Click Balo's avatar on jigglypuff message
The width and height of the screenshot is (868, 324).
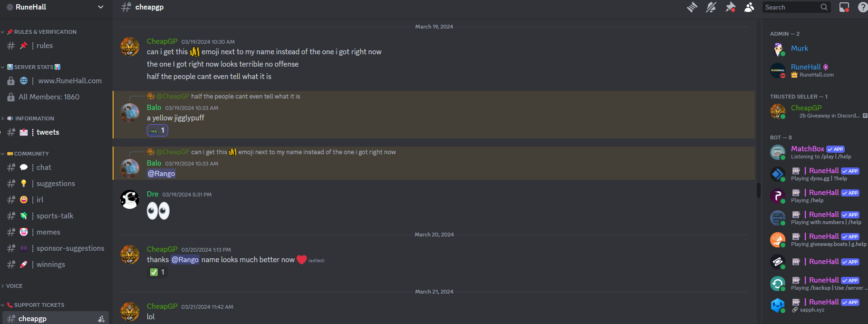(130, 113)
